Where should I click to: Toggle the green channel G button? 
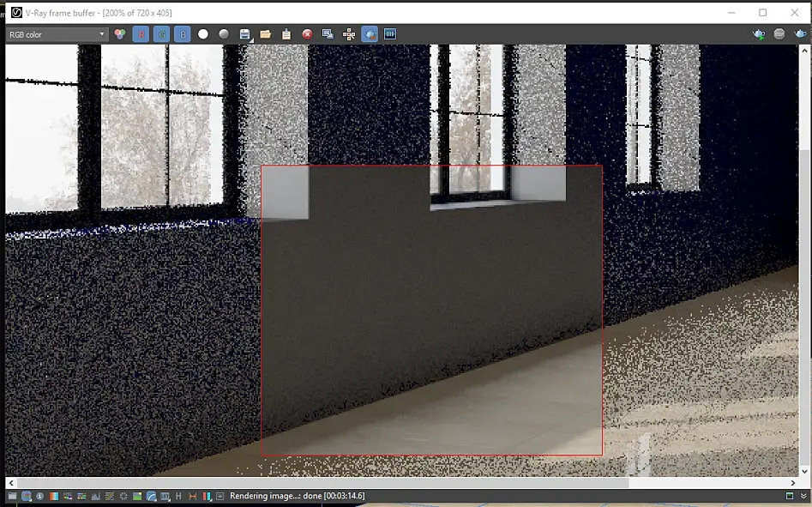(161, 34)
